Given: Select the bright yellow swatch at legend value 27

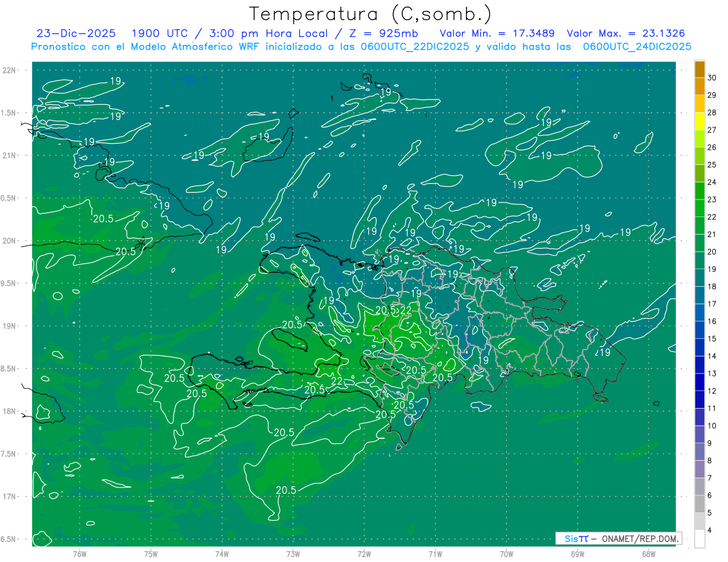Looking at the screenshot, I should point(699,121).
